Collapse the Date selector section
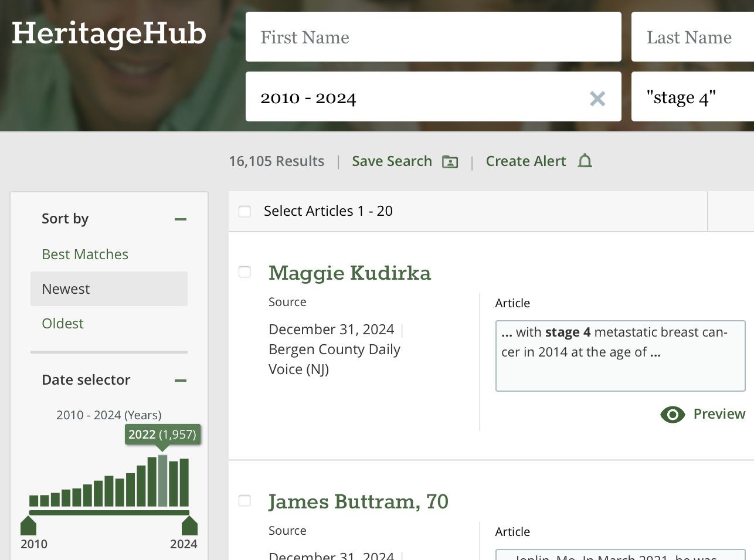The width and height of the screenshot is (754, 560). pos(181,381)
